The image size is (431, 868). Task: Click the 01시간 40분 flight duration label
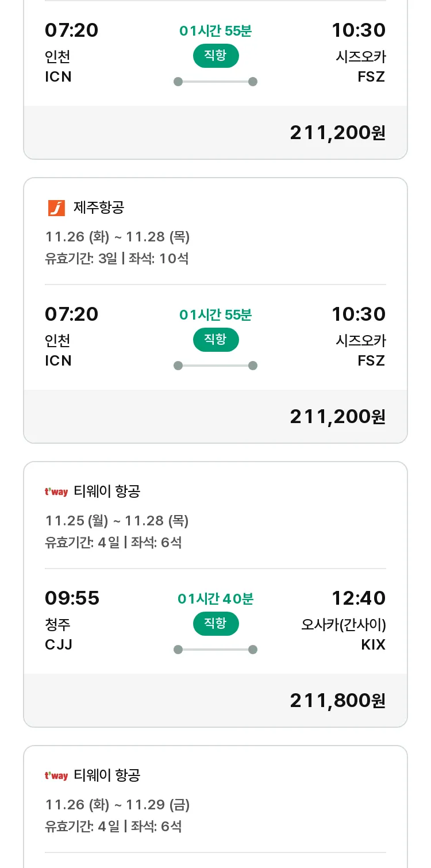(x=215, y=599)
